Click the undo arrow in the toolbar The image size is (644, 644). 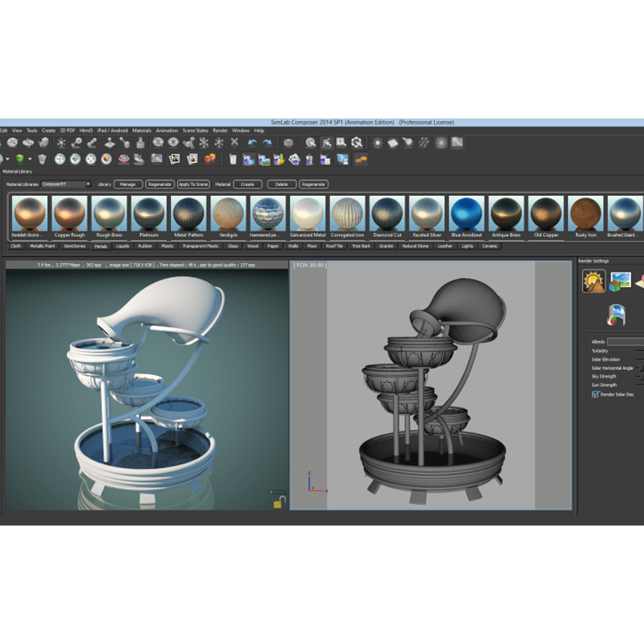tap(252, 143)
